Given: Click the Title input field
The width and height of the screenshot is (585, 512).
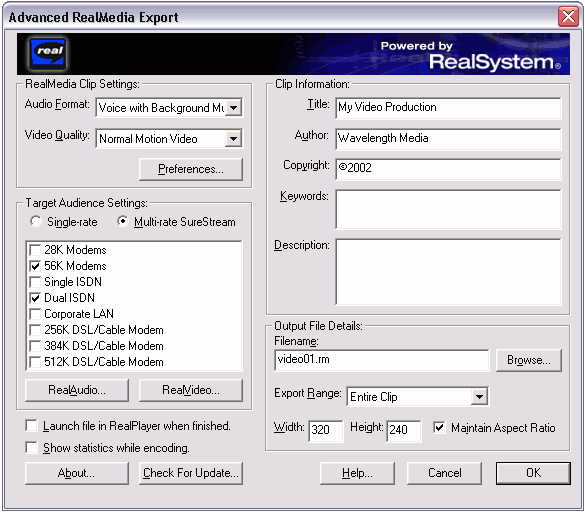Looking at the screenshot, I should pos(448,108).
